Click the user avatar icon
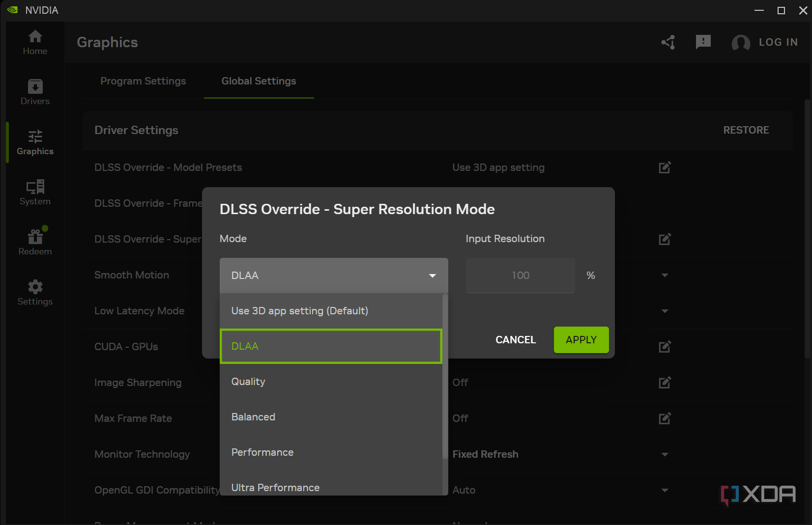812x525 pixels. click(x=741, y=43)
